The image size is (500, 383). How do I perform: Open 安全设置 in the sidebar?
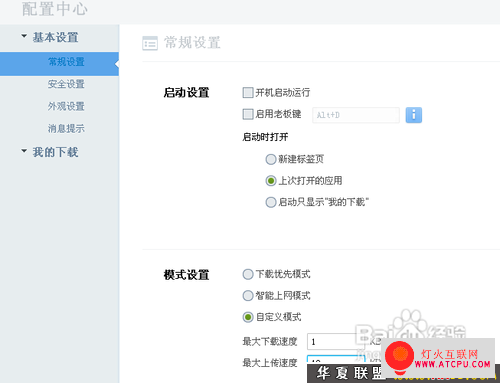(x=66, y=84)
